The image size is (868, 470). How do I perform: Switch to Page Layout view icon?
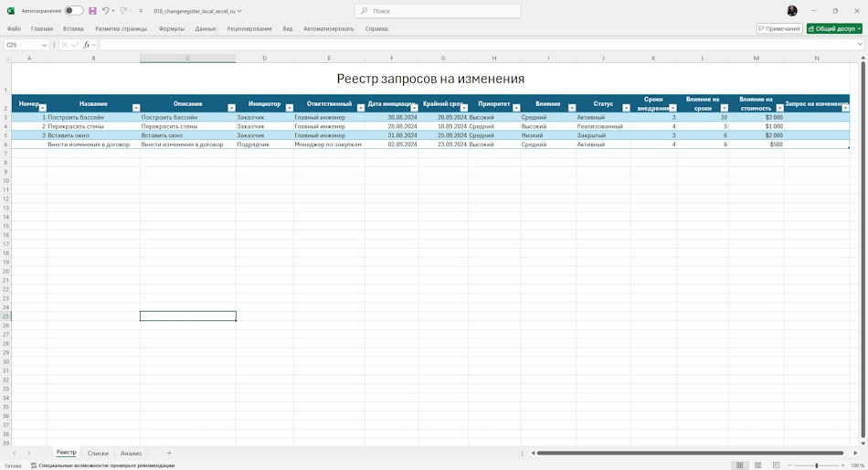(757, 465)
